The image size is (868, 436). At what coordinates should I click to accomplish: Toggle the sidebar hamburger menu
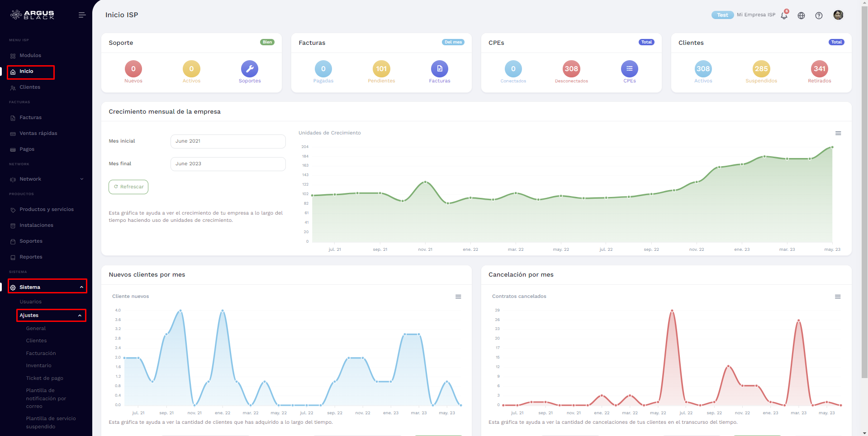82,15
